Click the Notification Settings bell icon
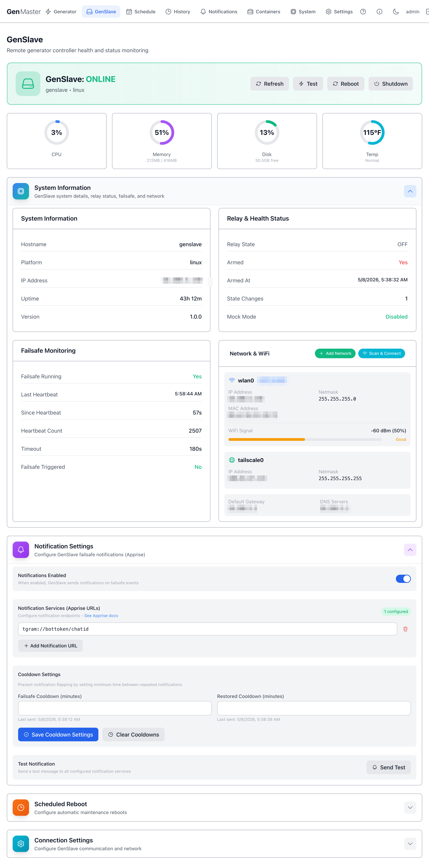Screen dimensions: 429x868 click(21, 550)
